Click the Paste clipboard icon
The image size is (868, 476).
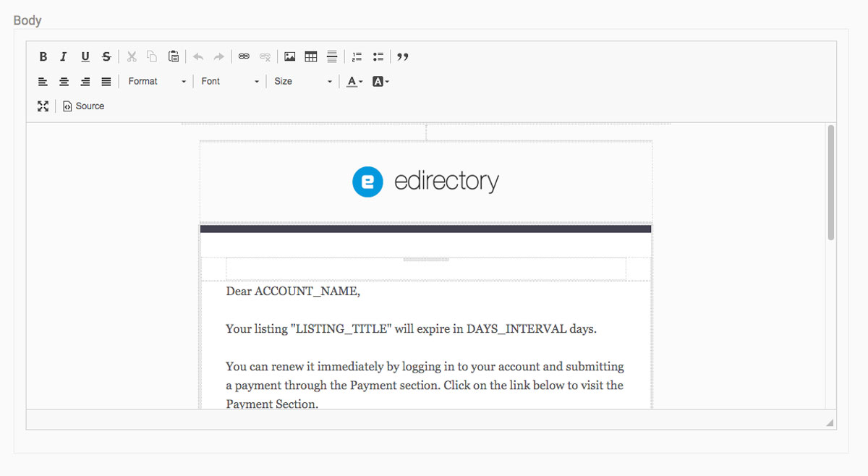pyautogui.click(x=174, y=56)
